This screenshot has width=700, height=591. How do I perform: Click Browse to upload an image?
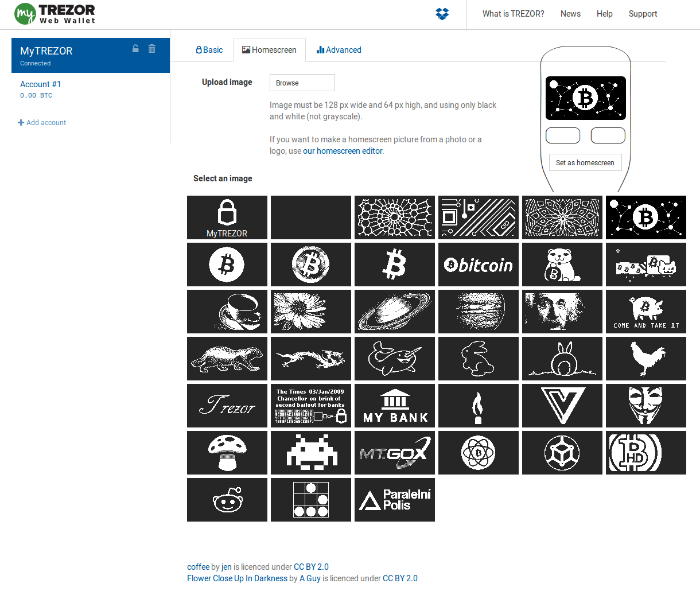coord(302,83)
